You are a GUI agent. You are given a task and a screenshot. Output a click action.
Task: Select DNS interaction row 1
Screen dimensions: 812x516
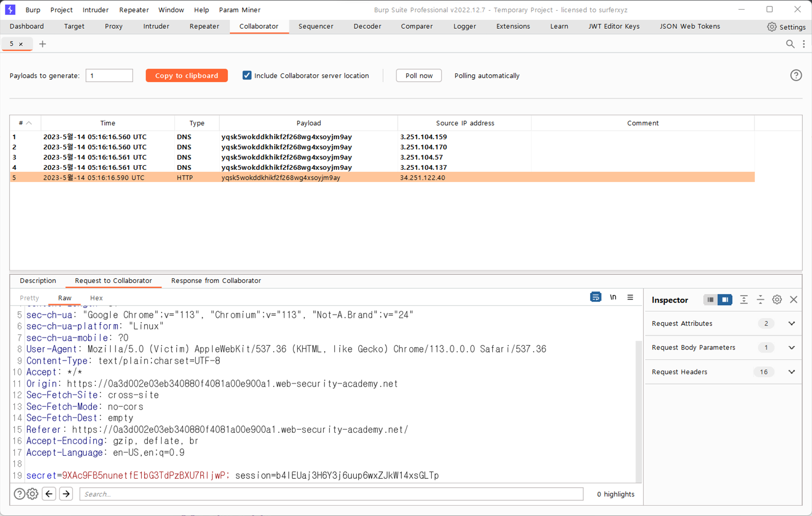point(382,137)
